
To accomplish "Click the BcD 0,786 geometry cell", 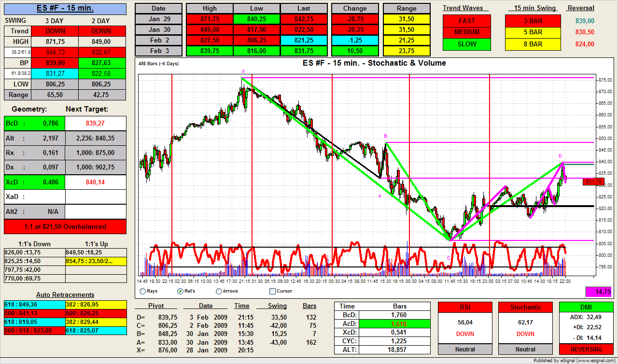I will pos(35,123).
